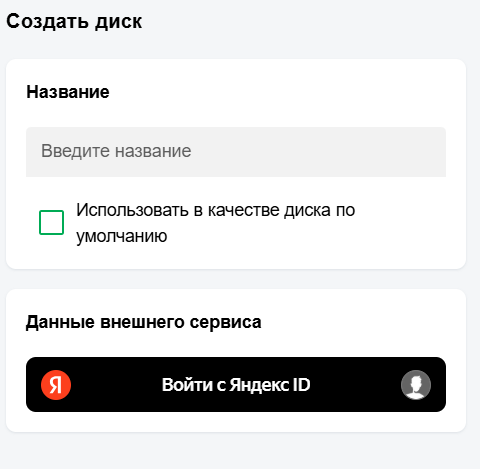Click the round Яндекс emblem beside "Войти"
480x469 pixels.
(x=56, y=385)
